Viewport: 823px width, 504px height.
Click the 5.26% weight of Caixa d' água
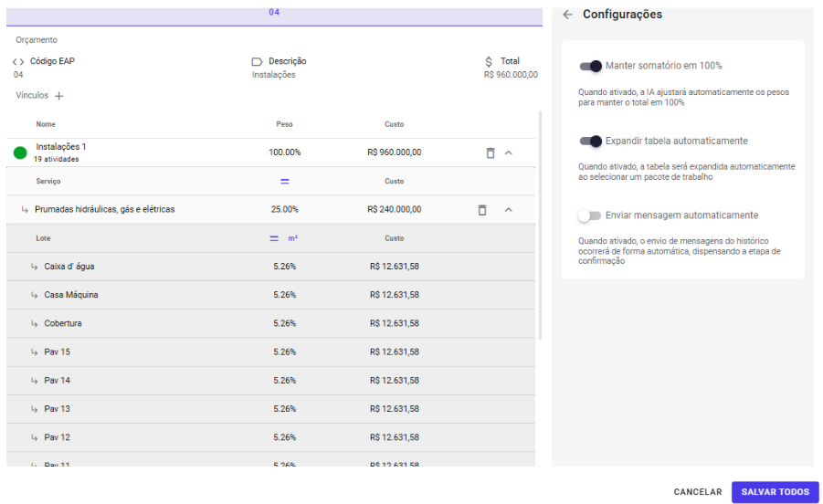(x=284, y=267)
